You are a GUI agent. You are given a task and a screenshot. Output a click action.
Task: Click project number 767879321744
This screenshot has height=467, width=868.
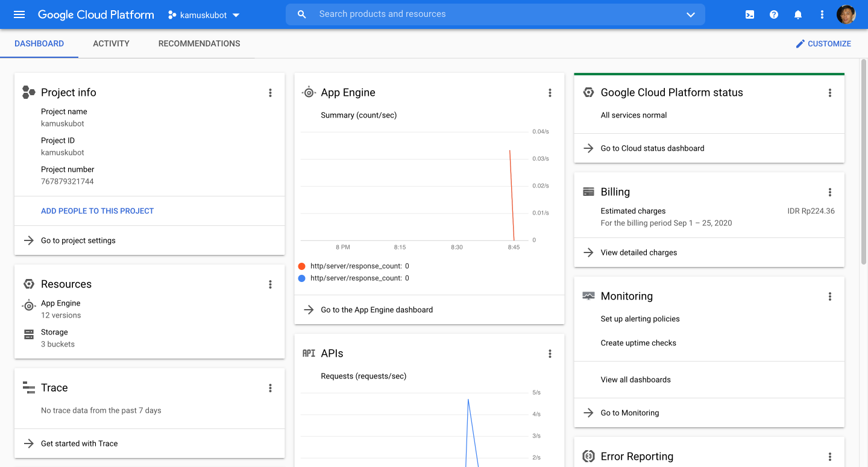click(68, 181)
